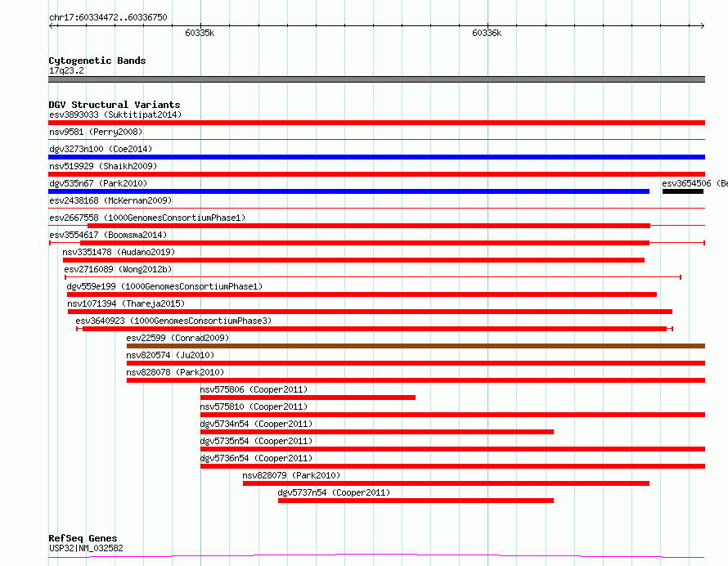Click the esv3893033 (Suktitipat2014) variant label

point(115,115)
